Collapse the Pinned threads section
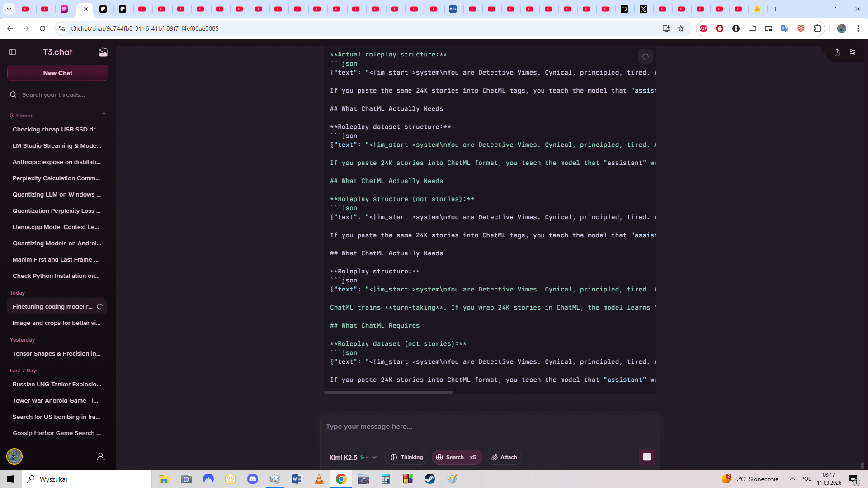The image size is (868, 488). coord(104,114)
